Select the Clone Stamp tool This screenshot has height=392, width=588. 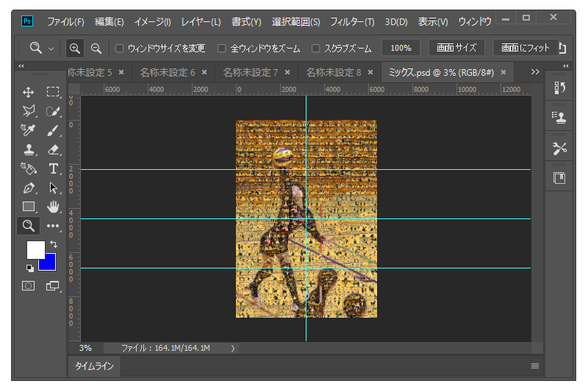click(x=29, y=150)
